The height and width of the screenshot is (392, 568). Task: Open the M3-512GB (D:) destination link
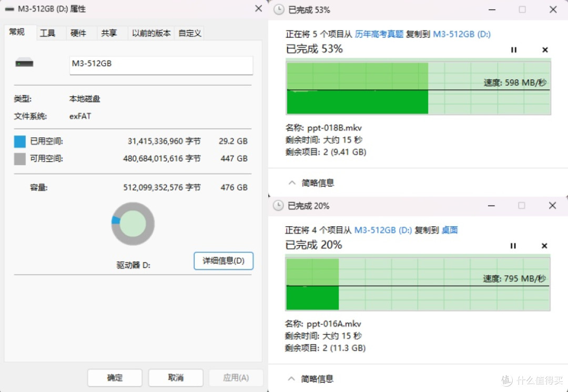pyautogui.click(x=462, y=34)
